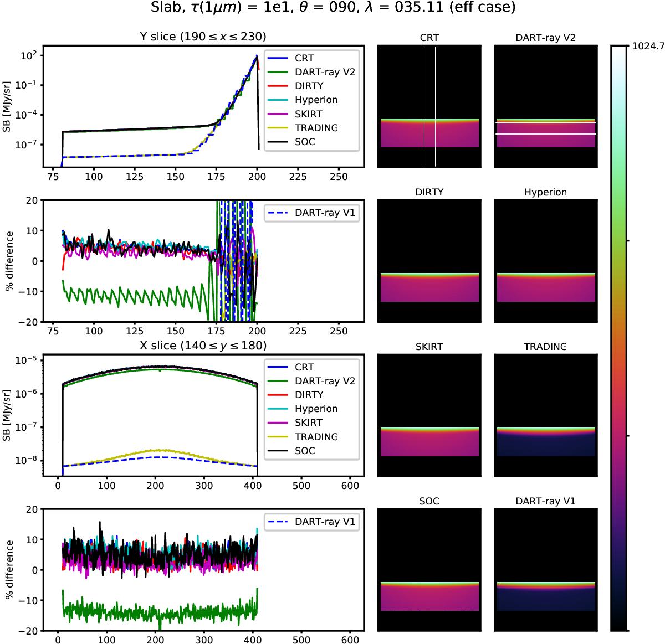The width and height of the screenshot is (665, 644).
Task: Click the Y slice plot title
Action: pos(202,37)
